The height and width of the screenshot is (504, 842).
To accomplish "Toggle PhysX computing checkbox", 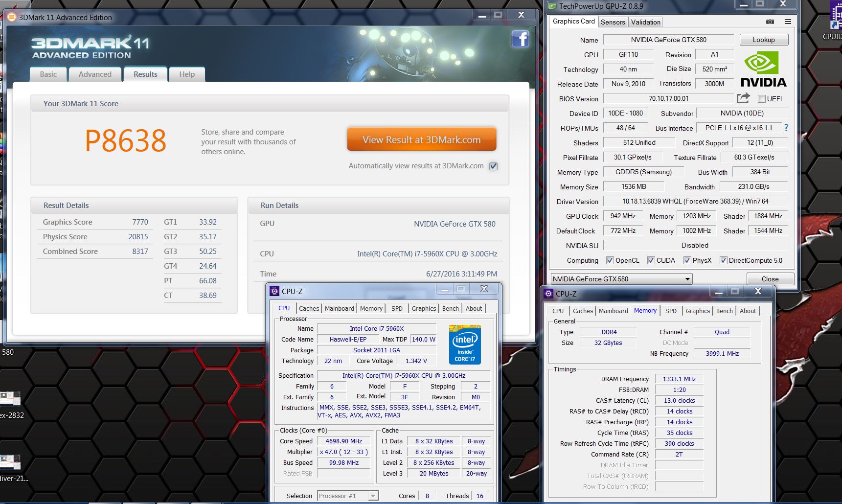I will [687, 260].
